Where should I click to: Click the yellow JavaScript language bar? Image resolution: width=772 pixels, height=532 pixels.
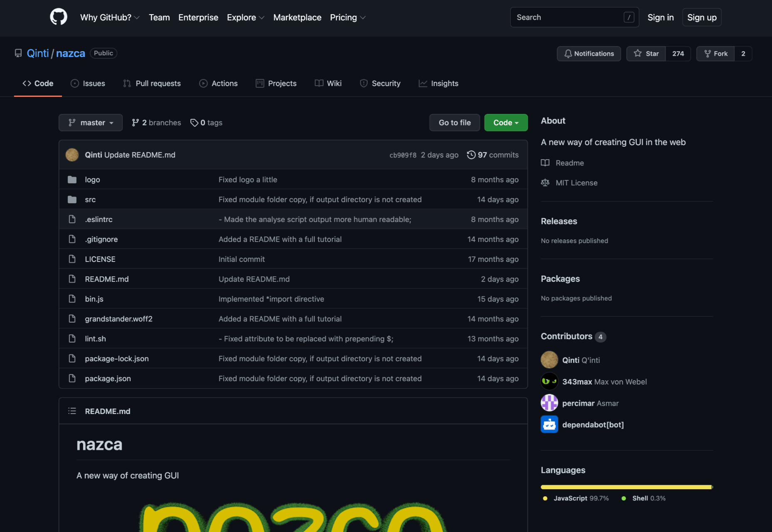[626, 487]
